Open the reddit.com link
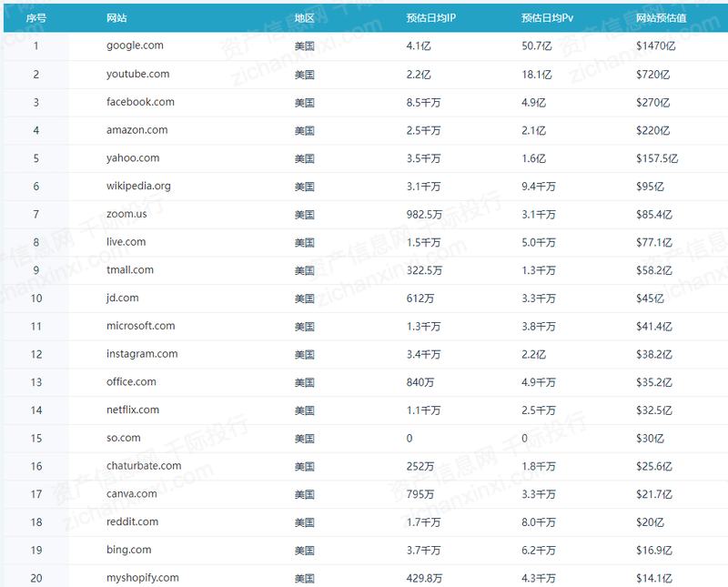728x587 pixels. [132, 521]
